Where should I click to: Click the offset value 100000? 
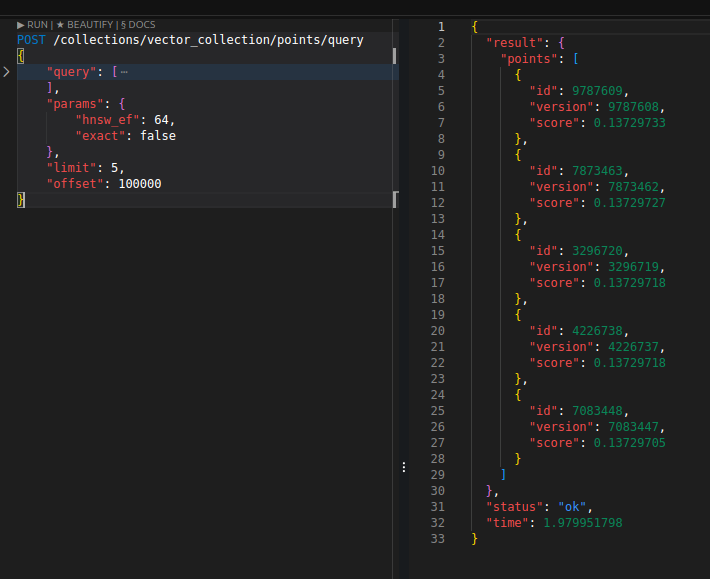point(137,184)
